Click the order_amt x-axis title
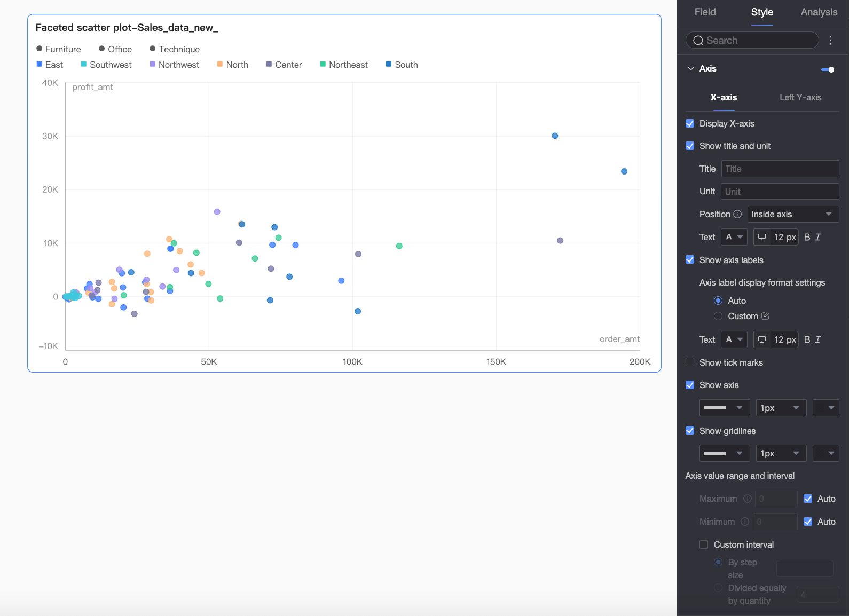 (619, 339)
